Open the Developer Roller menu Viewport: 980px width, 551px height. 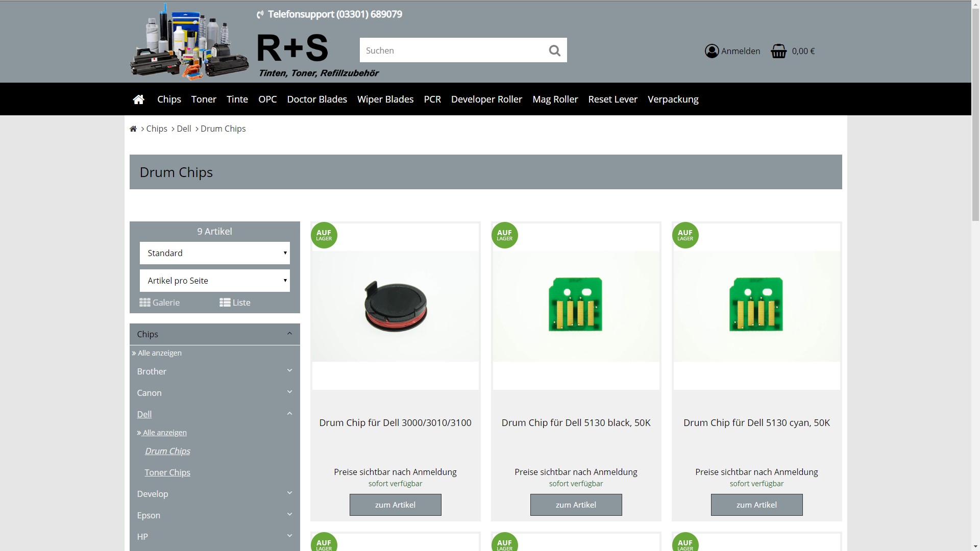pos(486,99)
